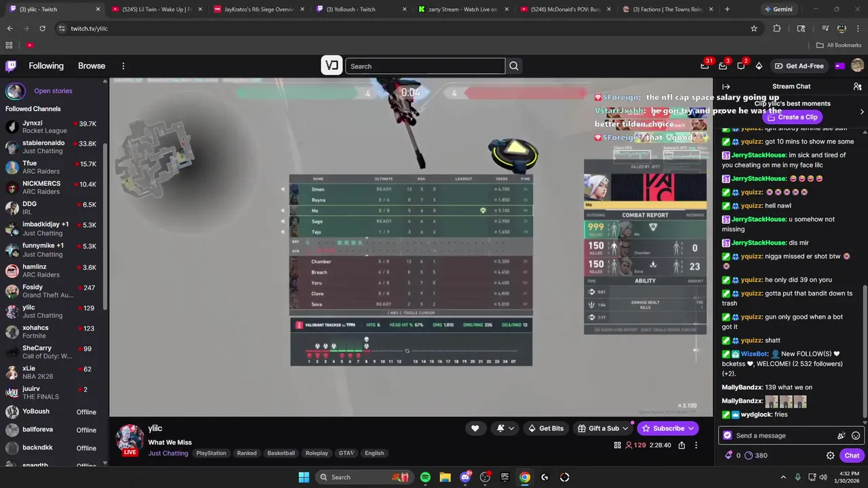
Task: Open Prime Loot crown with badge 31
Action: click(705, 66)
